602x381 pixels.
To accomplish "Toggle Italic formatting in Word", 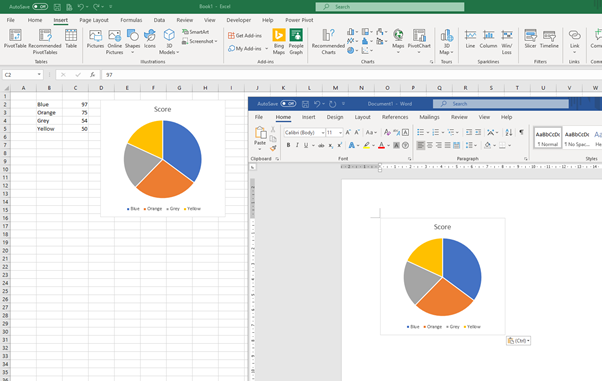I will (297, 145).
